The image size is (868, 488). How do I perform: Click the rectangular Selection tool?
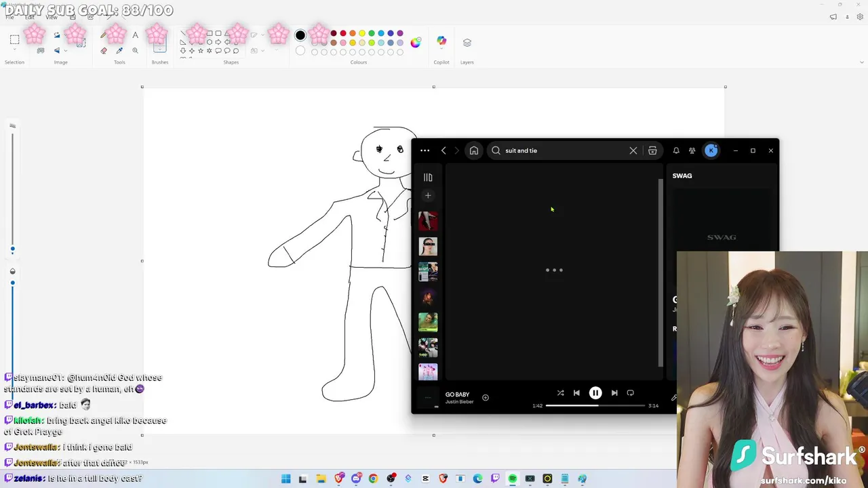[14, 39]
